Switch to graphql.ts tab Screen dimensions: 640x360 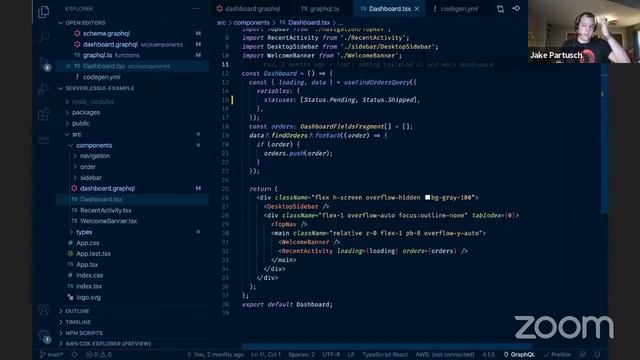(324, 9)
